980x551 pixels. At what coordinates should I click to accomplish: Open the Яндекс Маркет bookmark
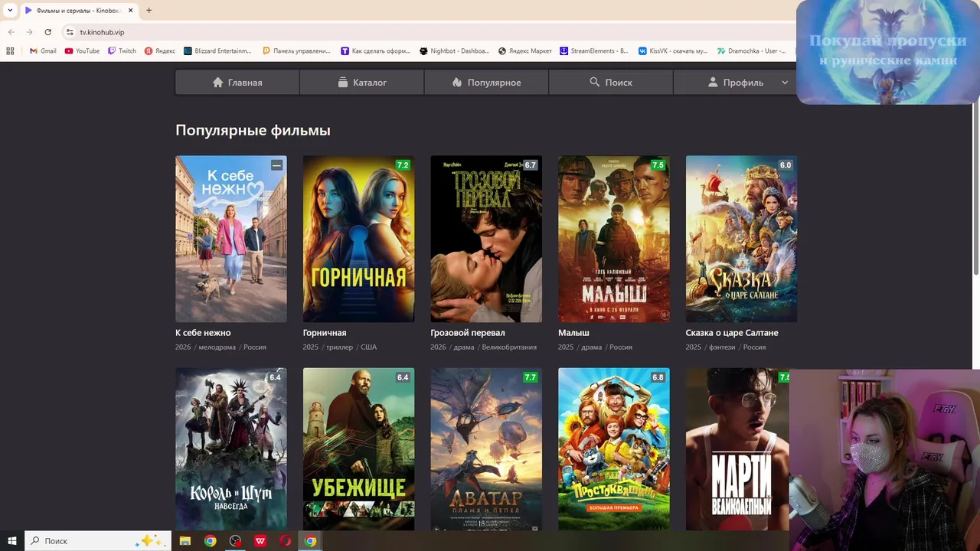point(525,51)
